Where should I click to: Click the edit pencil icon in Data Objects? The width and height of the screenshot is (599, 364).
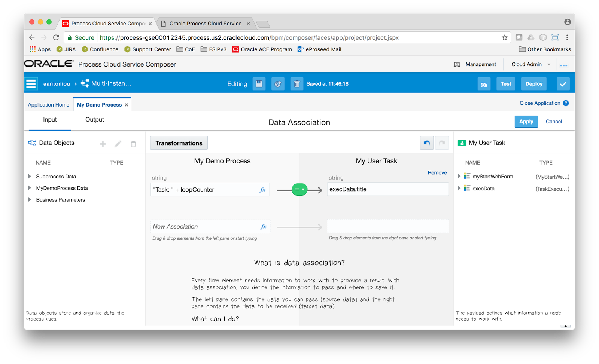coord(118,144)
